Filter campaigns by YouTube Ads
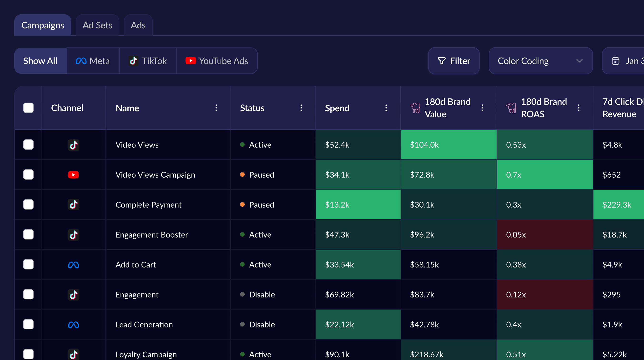The image size is (644, 360). click(x=217, y=61)
